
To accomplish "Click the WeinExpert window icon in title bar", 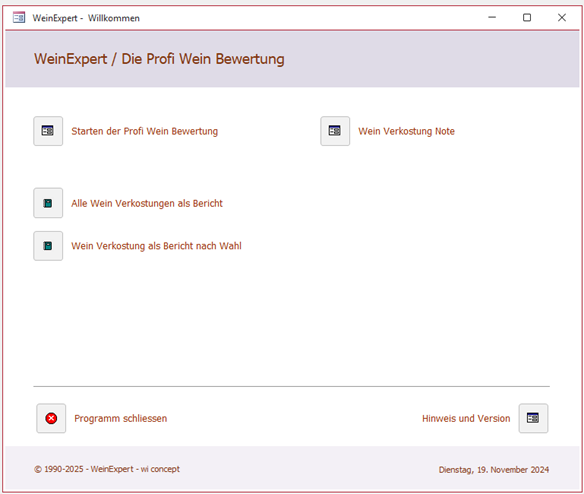I will click(x=19, y=18).
